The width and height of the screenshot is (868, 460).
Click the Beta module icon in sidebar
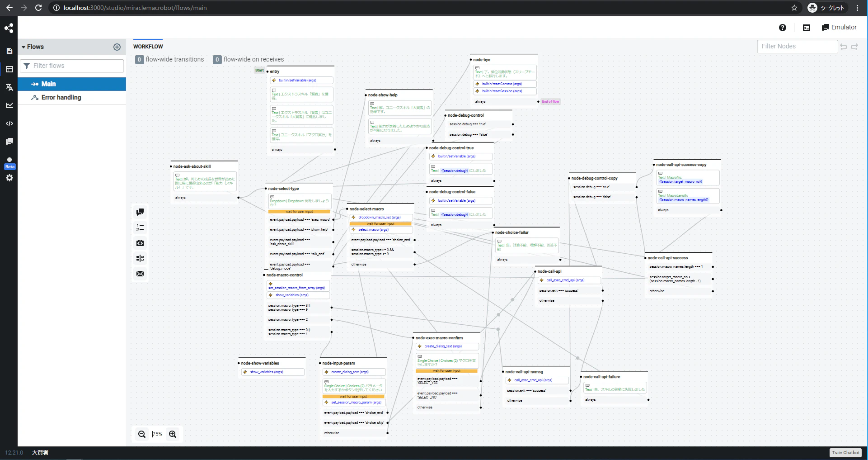(x=9, y=163)
